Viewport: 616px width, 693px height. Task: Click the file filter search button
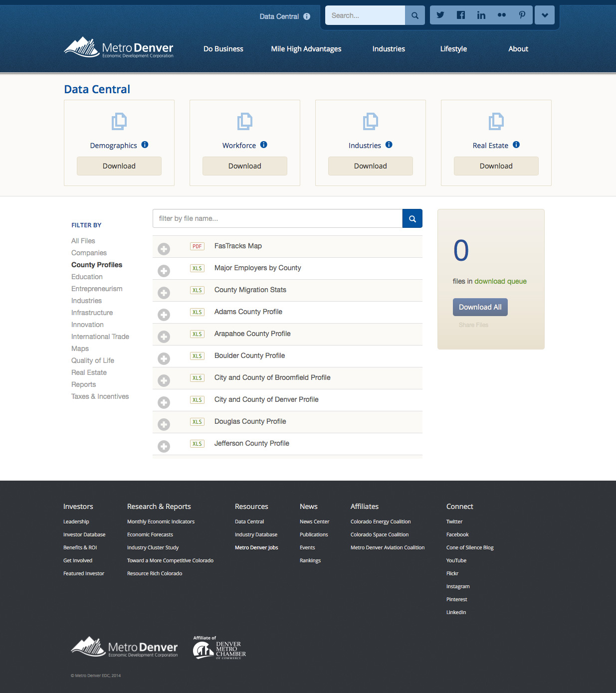tap(412, 218)
